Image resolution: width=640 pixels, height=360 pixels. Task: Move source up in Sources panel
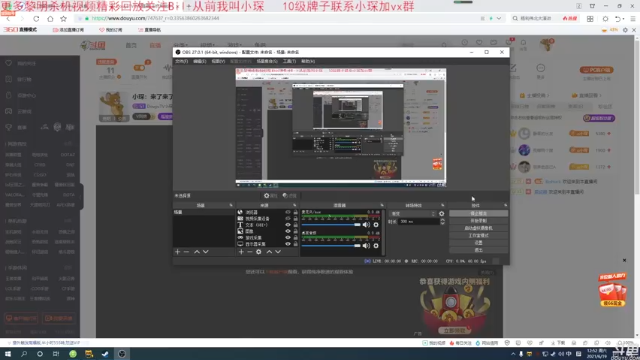point(269,252)
